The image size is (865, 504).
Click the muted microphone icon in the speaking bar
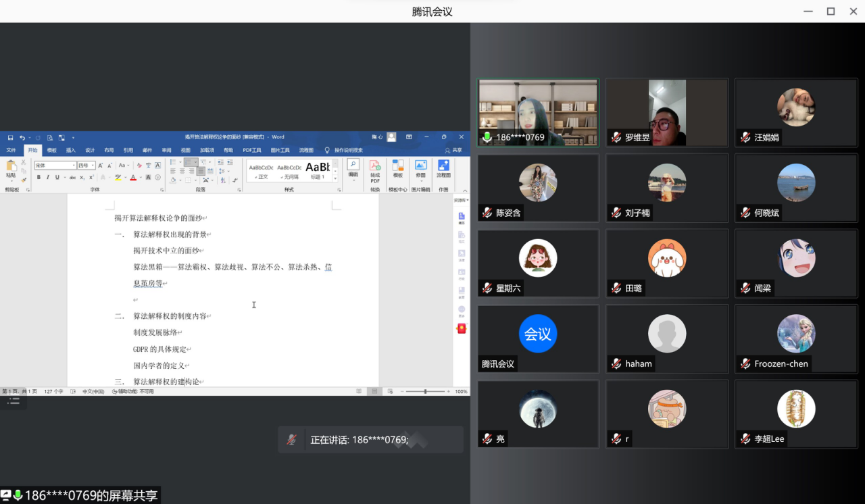pos(291,440)
